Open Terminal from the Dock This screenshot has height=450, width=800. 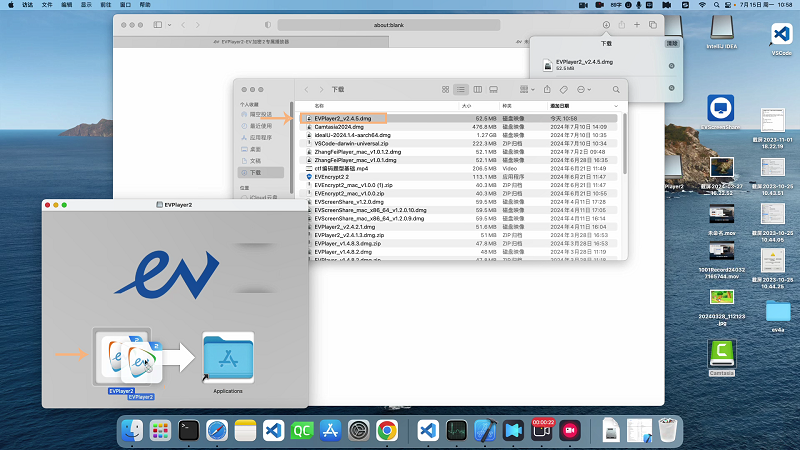pyautogui.click(x=188, y=431)
